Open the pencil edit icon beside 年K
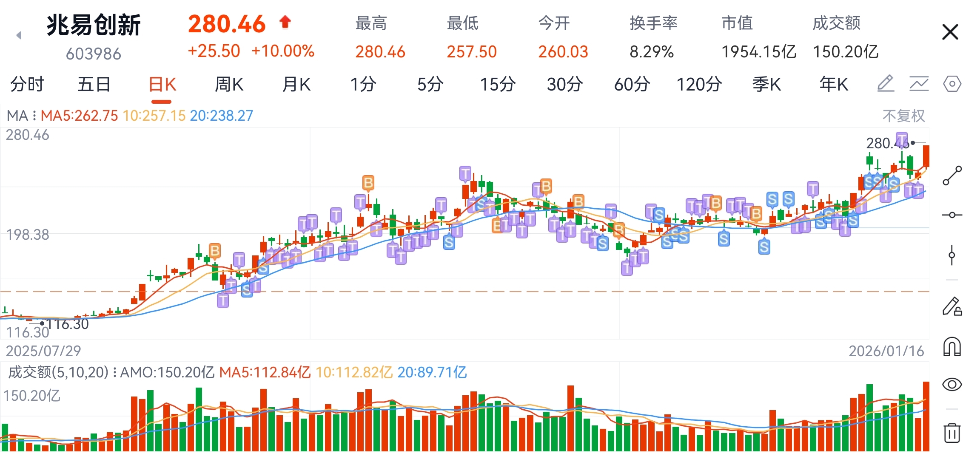 [x=886, y=84]
